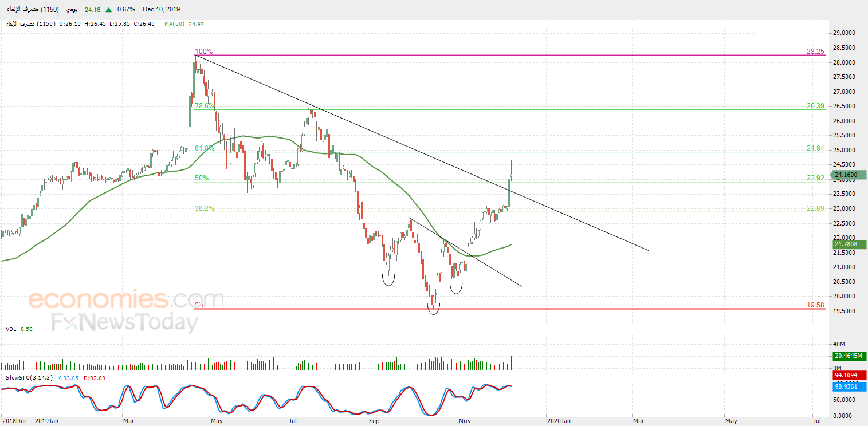This screenshot has width=868, height=426.
Task: Click the "38.2%" Fibonacci level label
Action: [x=205, y=208]
